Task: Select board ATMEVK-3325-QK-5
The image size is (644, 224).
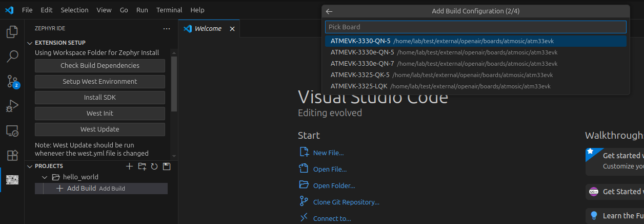Action: 476,75
